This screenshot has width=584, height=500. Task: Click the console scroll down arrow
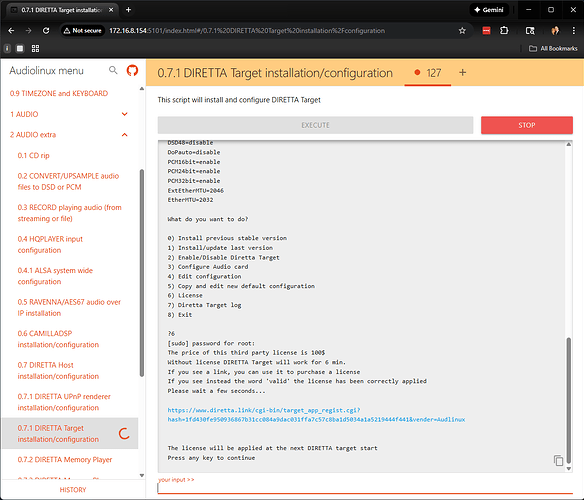[x=569, y=469]
